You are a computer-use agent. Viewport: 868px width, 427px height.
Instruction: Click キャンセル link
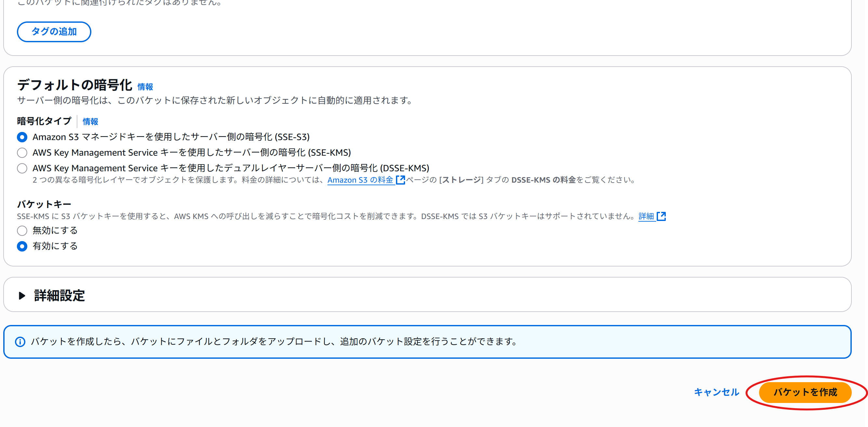717,392
